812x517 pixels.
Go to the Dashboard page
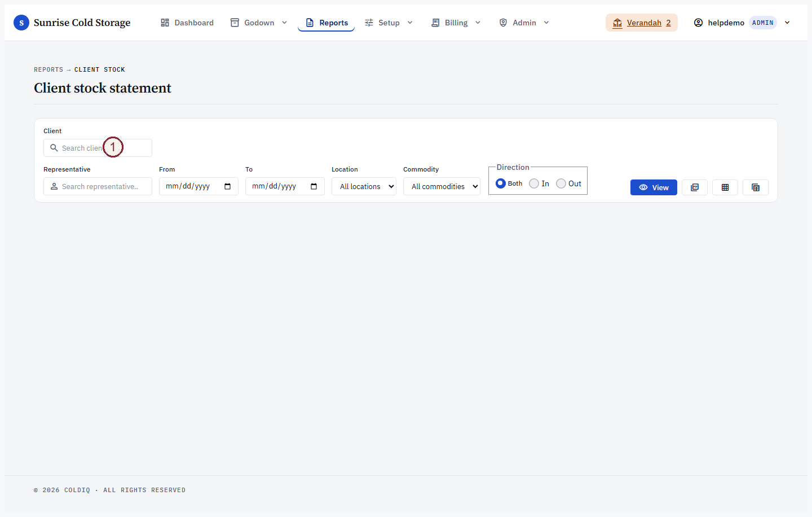pos(187,23)
